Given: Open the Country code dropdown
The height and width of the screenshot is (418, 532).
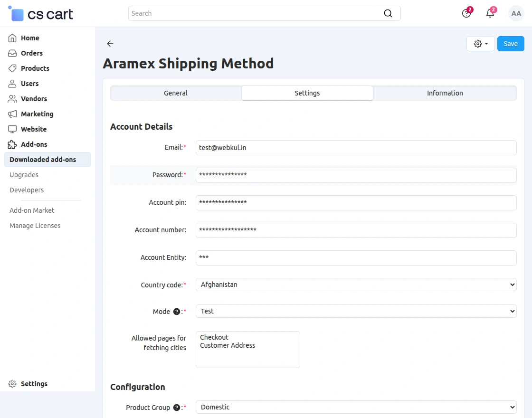Looking at the screenshot, I should [x=356, y=285].
